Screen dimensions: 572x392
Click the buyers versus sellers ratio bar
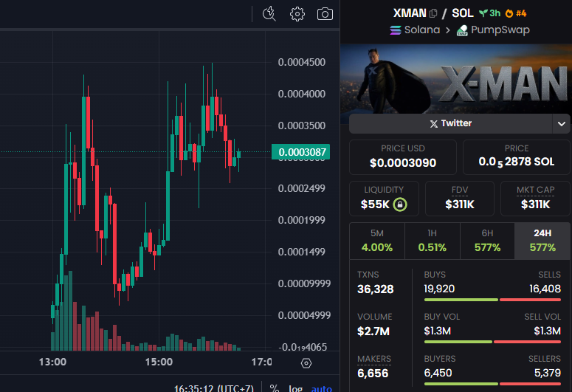coord(492,384)
